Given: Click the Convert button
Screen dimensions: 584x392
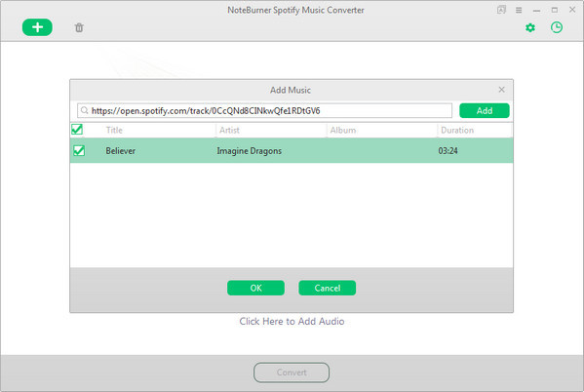Looking at the screenshot, I should click(x=292, y=372).
